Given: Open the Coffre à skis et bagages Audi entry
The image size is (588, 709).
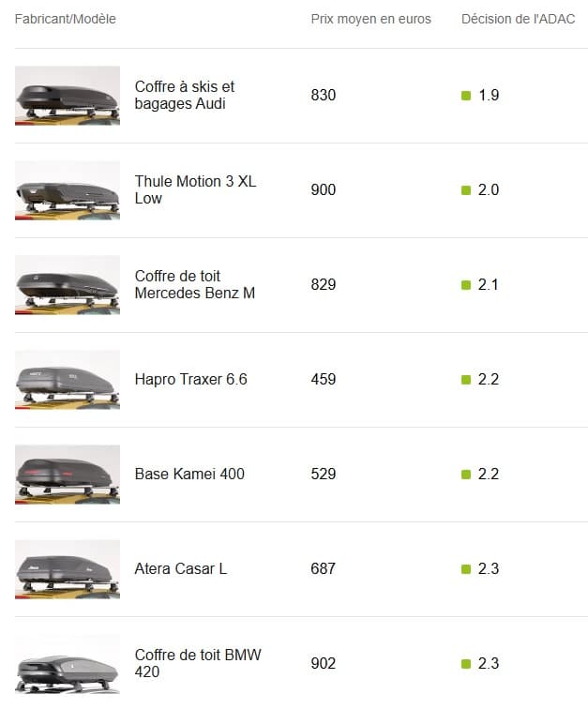Looking at the screenshot, I should (185, 95).
